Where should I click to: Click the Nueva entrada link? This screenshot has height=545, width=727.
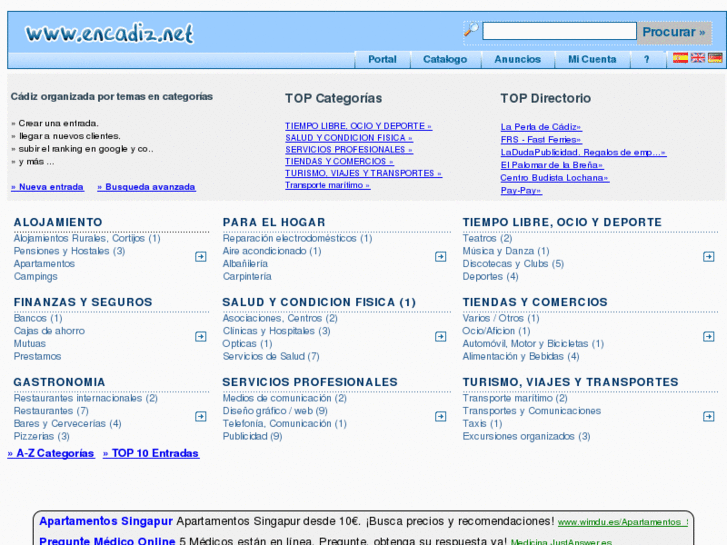pos(47,187)
